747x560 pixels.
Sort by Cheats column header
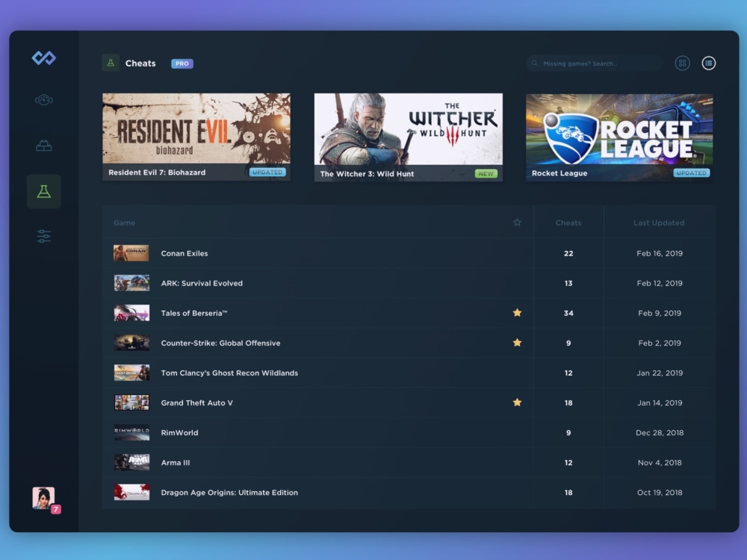point(568,223)
